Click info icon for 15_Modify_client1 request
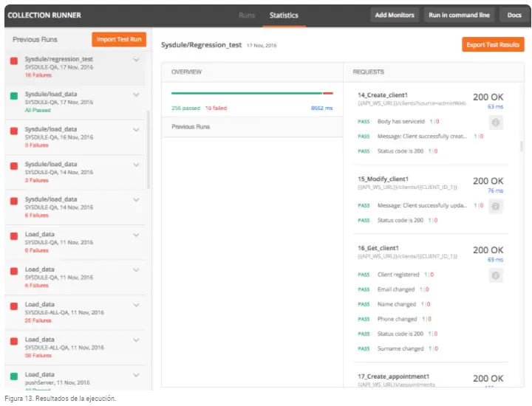Screen dimensions: 532x406 [497, 207]
